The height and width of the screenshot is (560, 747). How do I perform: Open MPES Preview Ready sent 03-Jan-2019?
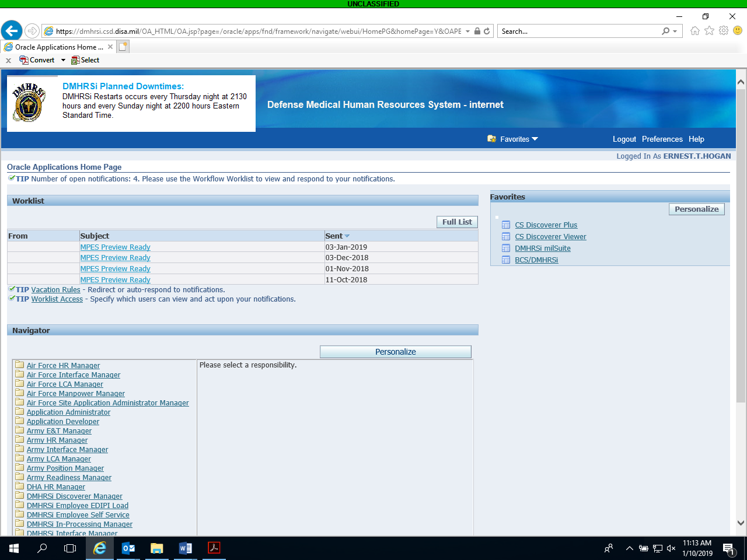115,247
